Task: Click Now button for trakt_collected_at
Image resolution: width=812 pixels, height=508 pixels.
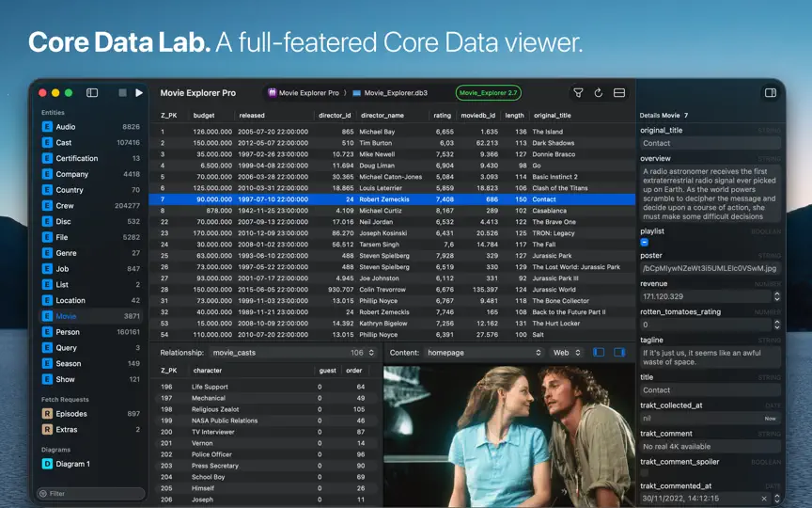Action: tap(770, 419)
